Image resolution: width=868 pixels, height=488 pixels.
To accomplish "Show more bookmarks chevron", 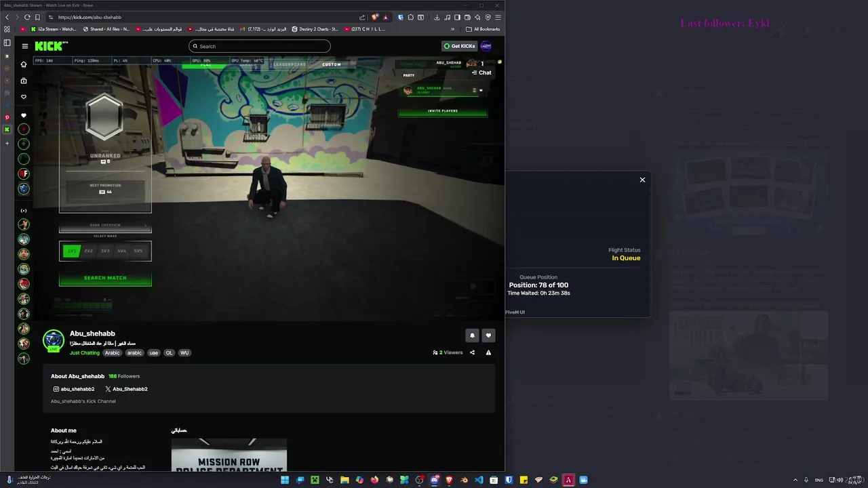I will [452, 29].
